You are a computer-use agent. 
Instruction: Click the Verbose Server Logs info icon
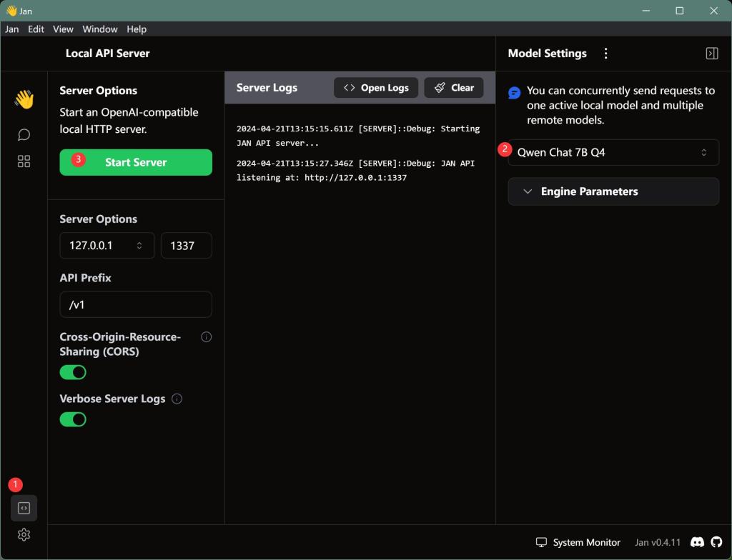[x=177, y=399]
